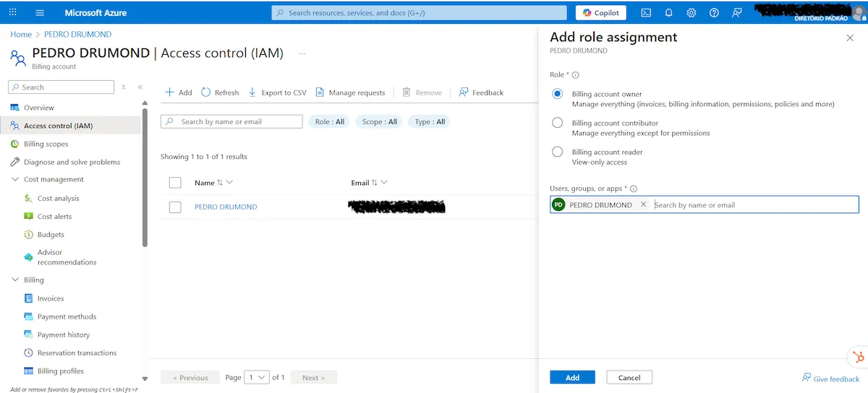
Task: Click the blue Add button in panel
Action: tap(572, 377)
